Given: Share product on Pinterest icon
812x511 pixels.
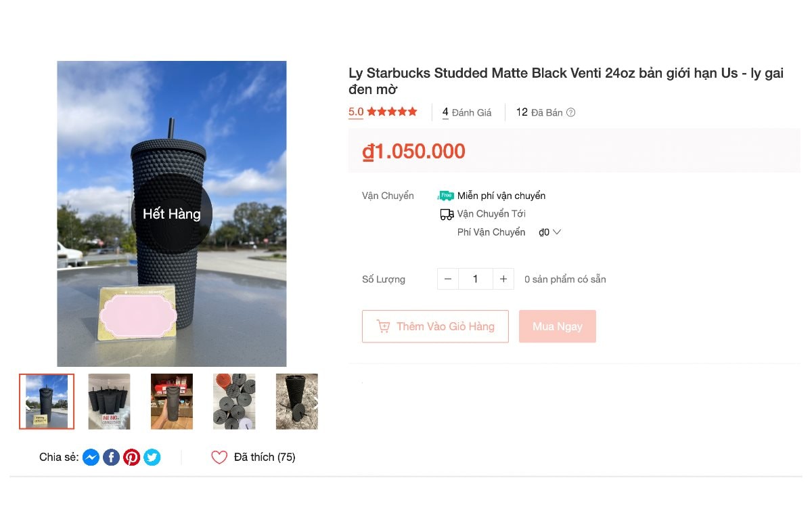Looking at the screenshot, I should (131, 458).
